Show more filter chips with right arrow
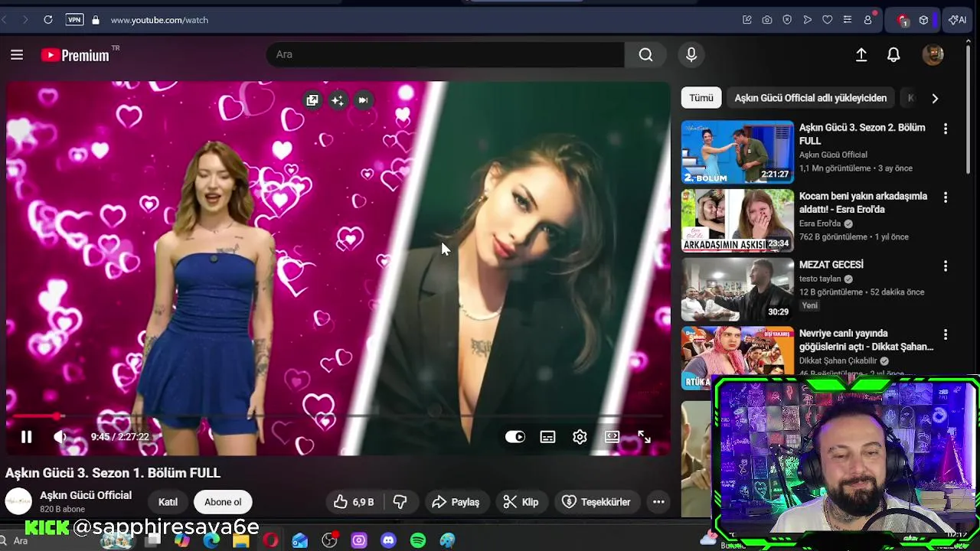 click(x=935, y=98)
